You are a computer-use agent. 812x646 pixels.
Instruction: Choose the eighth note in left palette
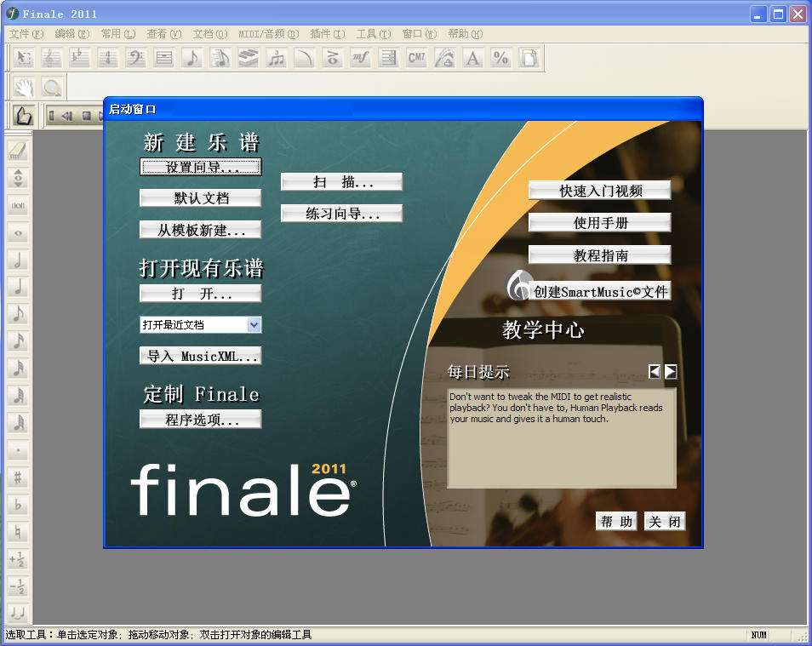pos(18,314)
